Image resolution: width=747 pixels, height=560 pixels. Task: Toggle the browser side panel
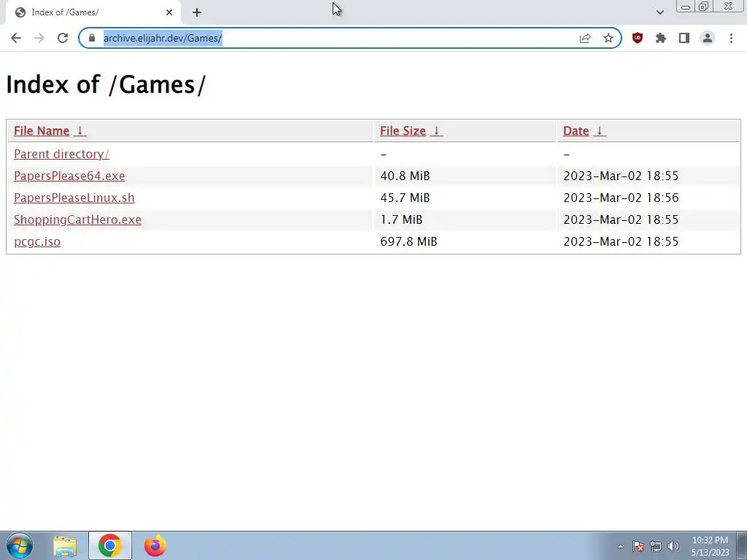(684, 38)
